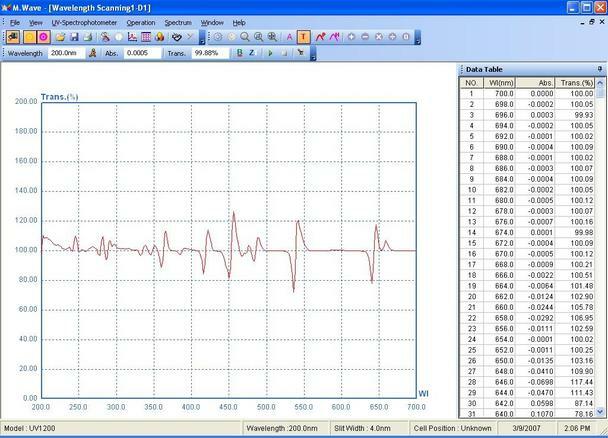Click the stop icon next to play
608x438 pixels.
click(x=284, y=53)
